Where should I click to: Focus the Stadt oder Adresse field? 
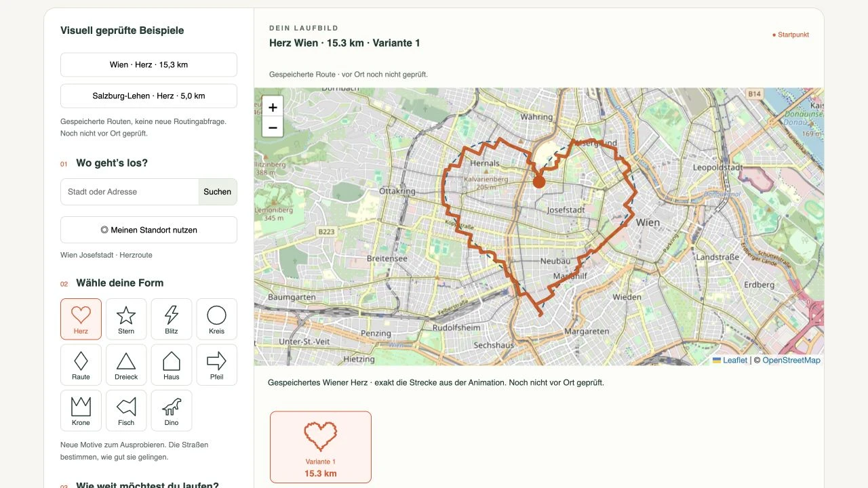click(x=130, y=192)
